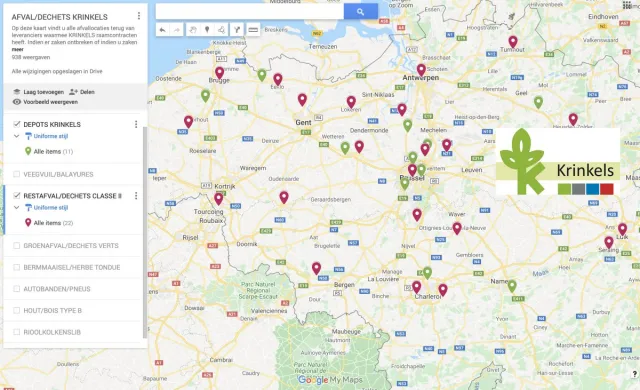Click Uniforme stijl under DEPOTS KRINKELS

(x=50, y=136)
